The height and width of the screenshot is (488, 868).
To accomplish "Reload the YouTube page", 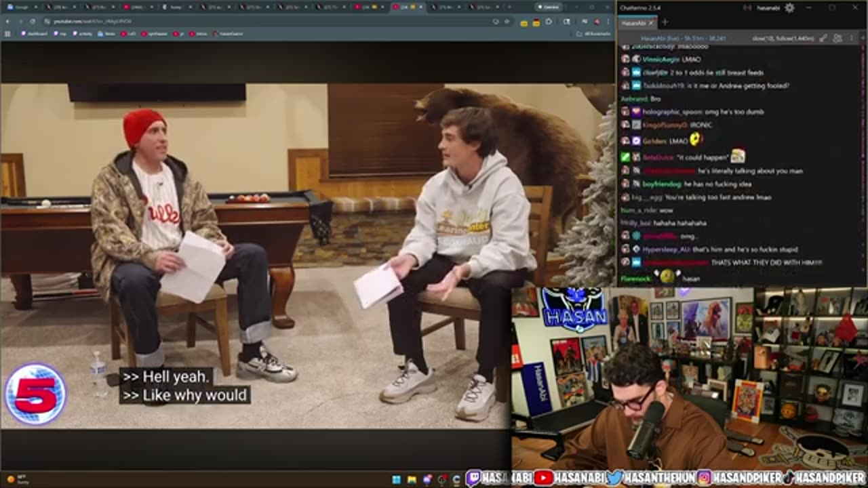I will pos(32,22).
